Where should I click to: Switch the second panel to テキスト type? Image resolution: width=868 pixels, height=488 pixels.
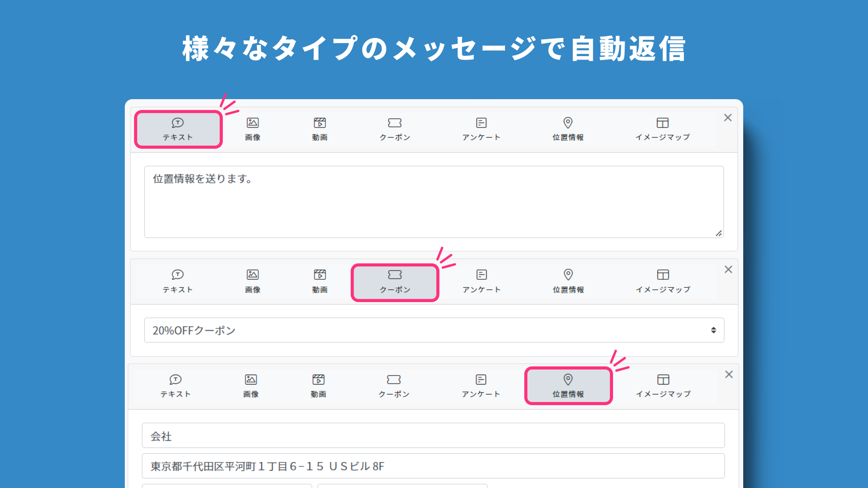pyautogui.click(x=177, y=282)
